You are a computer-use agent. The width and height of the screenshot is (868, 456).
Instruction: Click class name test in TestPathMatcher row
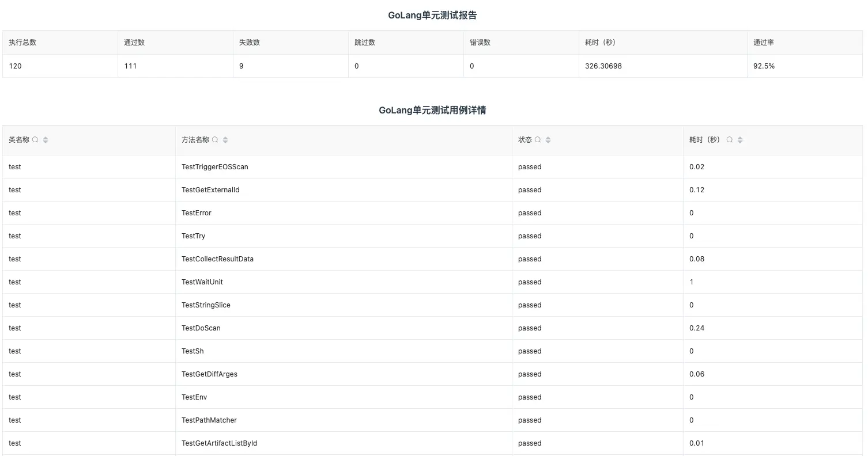click(x=15, y=420)
